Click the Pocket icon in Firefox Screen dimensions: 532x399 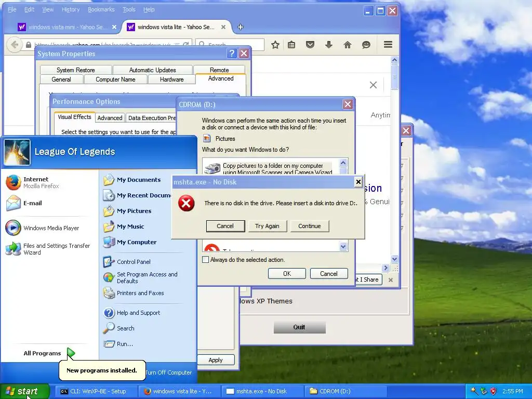tap(310, 45)
